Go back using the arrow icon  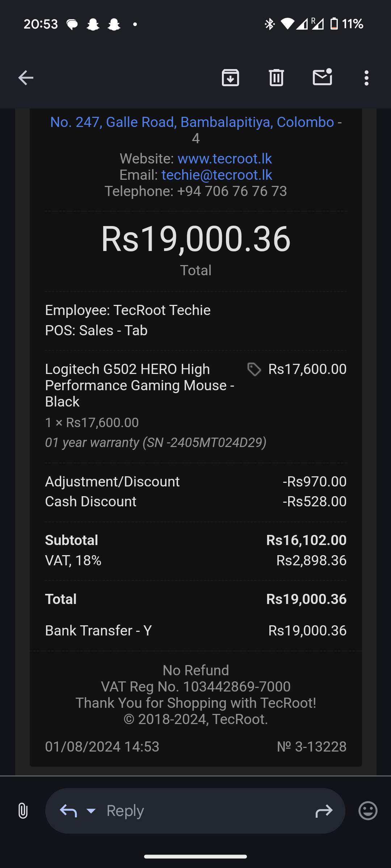pos(26,78)
